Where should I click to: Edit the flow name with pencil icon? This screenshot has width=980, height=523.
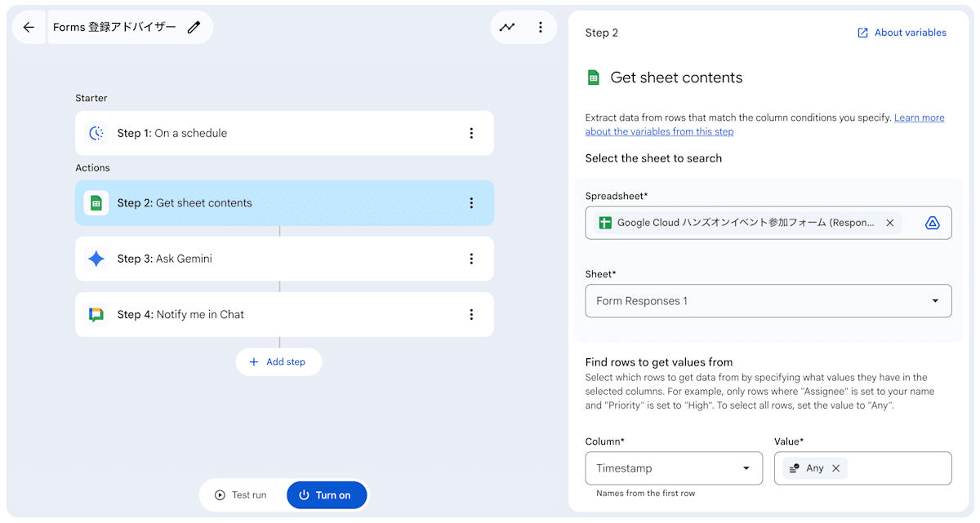(194, 27)
